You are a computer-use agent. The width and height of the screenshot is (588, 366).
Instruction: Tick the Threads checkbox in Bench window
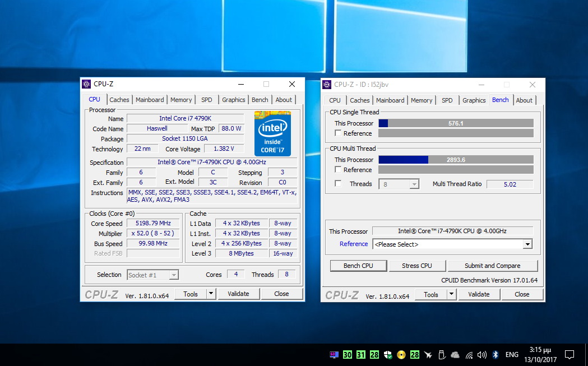[x=338, y=184]
